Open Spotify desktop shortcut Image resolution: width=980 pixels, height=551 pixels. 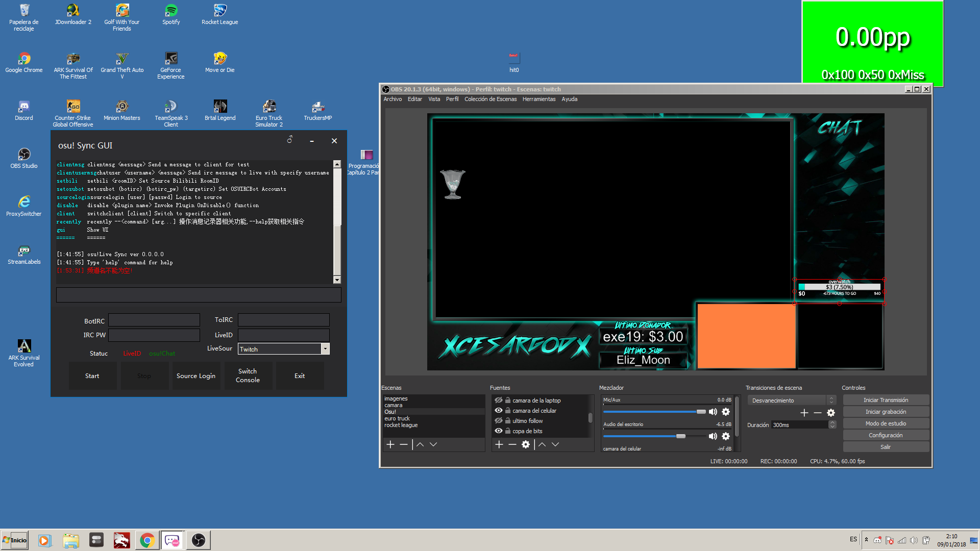pos(171,14)
